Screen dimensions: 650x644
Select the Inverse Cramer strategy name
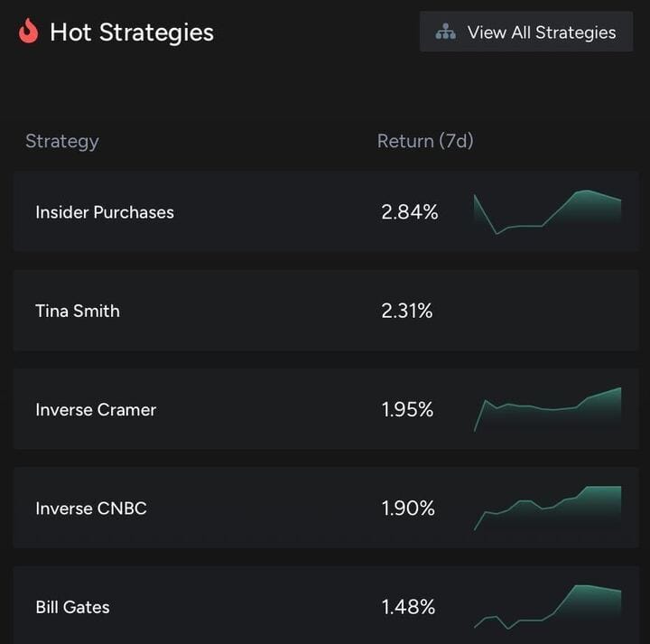96,410
